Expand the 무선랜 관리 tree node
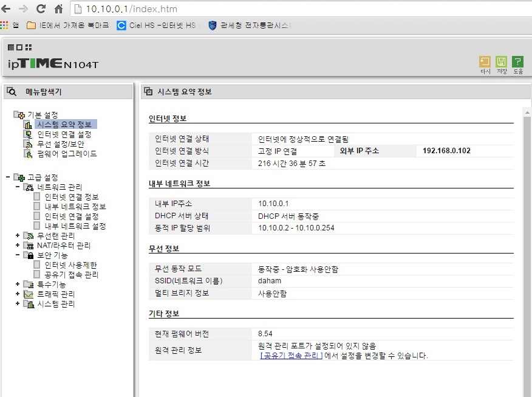 click(x=18, y=235)
